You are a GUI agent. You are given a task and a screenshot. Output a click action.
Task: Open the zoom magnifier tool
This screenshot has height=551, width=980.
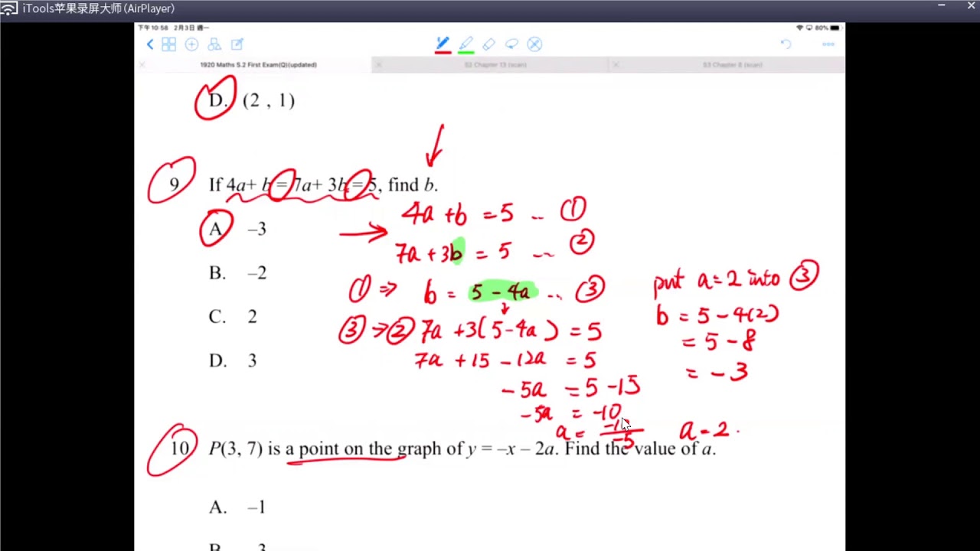click(191, 44)
